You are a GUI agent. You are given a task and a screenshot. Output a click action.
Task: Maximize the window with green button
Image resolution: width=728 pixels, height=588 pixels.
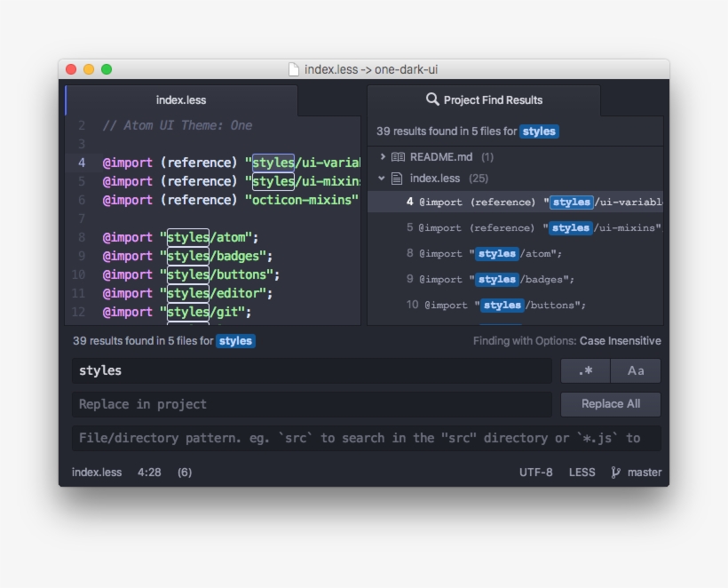(107, 69)
